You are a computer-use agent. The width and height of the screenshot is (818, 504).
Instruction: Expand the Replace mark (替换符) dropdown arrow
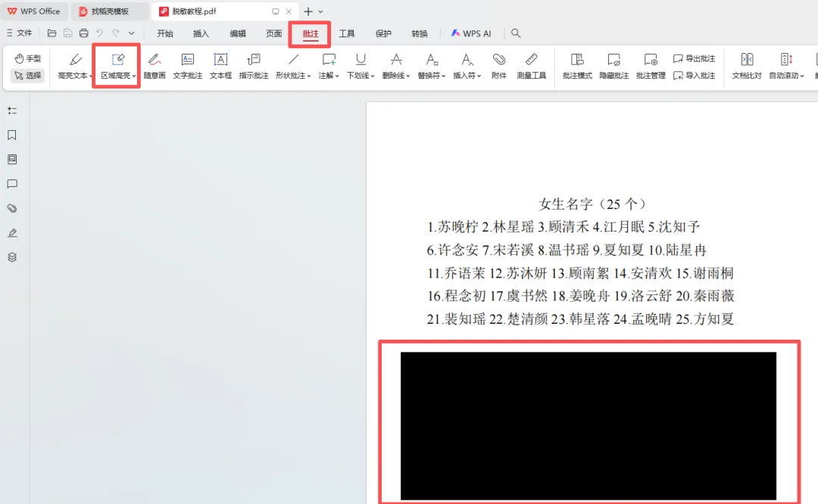[443, 76]
